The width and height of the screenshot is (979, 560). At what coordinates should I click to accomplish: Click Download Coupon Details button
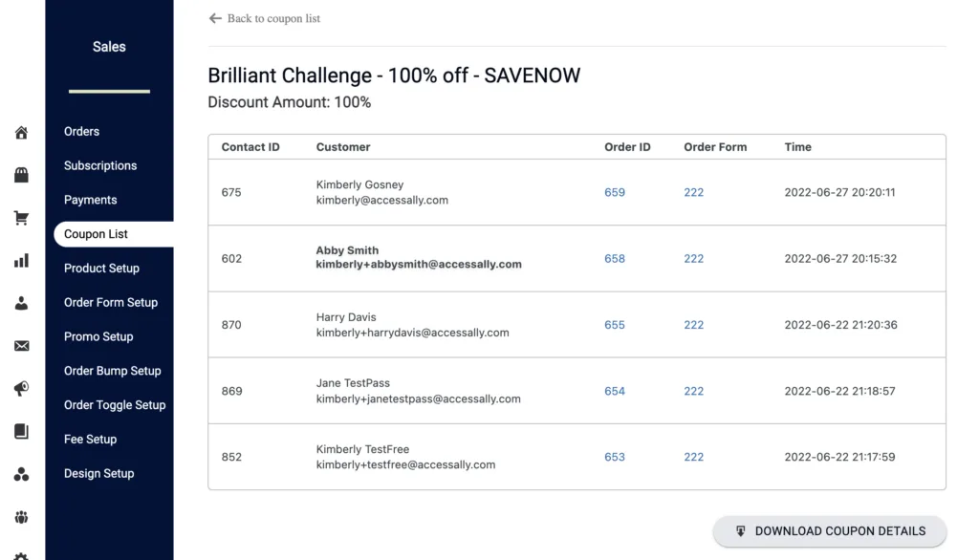[830, 531]
